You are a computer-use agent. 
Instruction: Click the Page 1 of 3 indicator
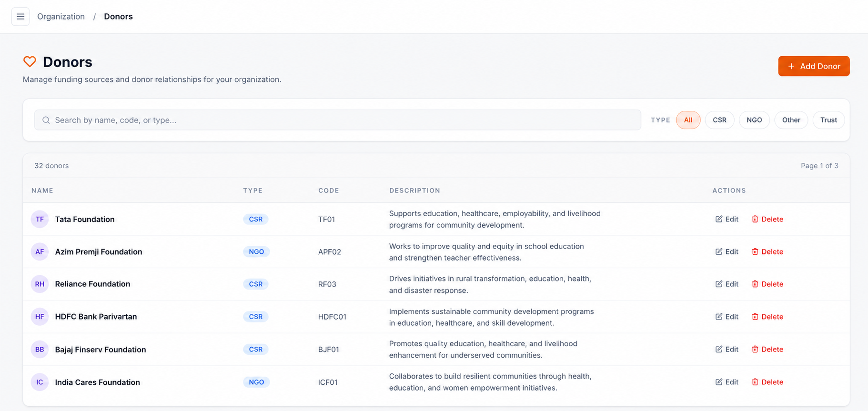(x=819, y=166)
